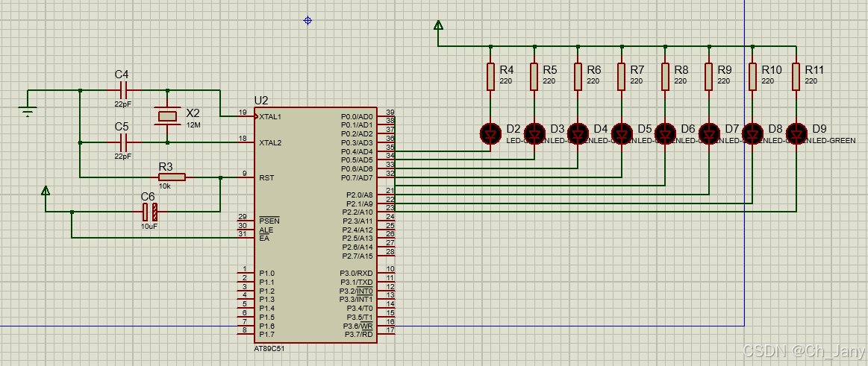This screenshot has height=366, width=868.
Task: Click resistor R7 symbol
Action: click(x=622, y=76)
